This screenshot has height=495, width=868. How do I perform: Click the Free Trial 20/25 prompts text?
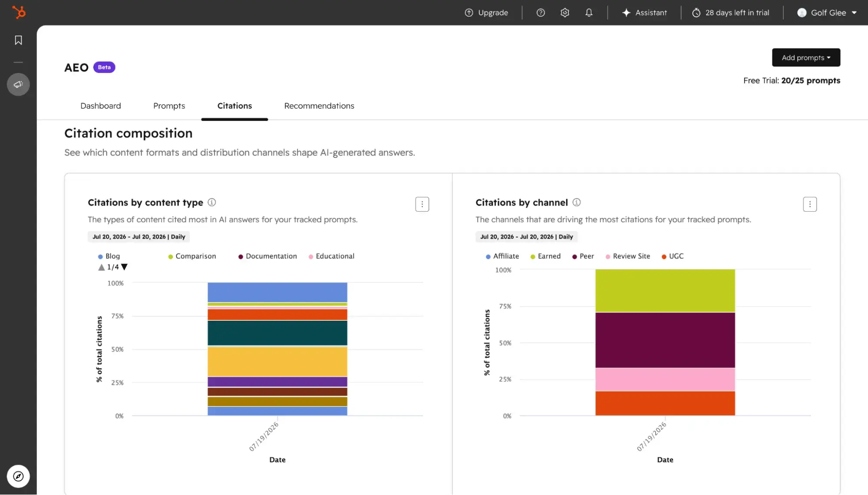pos(792,81)
